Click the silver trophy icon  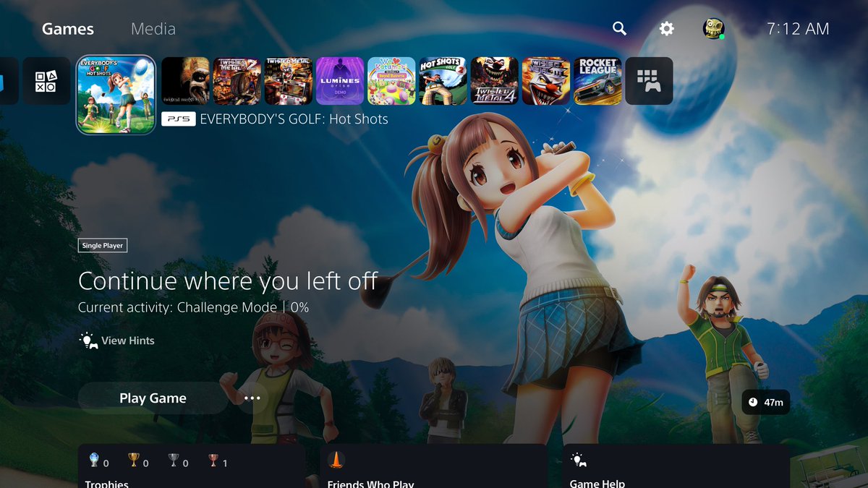(x=173, y=460)
